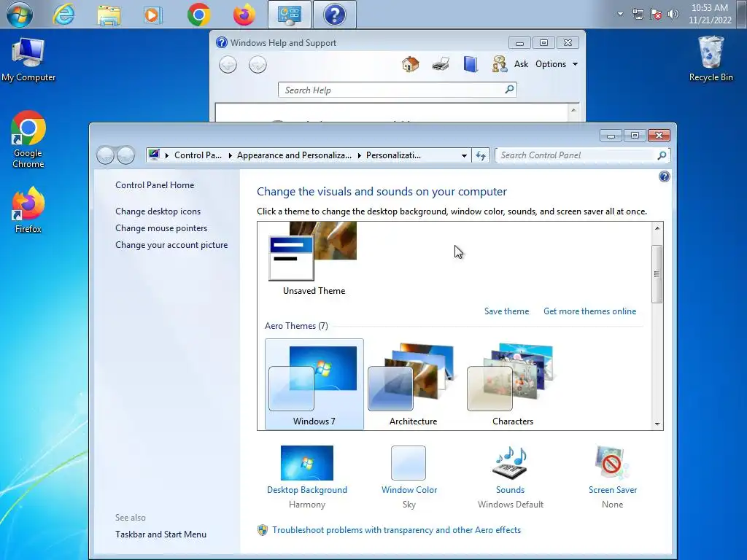This screenshot has height=560, width=747.
Task: Open Sounds settings icon
Action: tap(510, 462)
